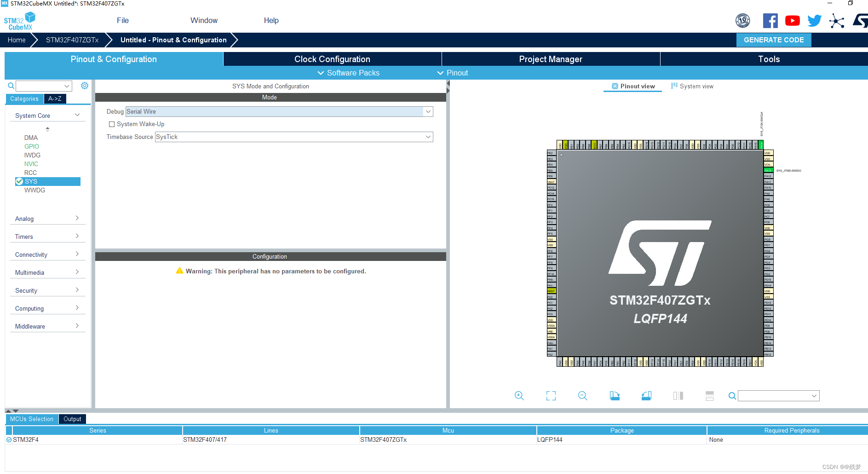This screenshot has height=474, width=868.
Task: Click the GENERATE CODE button
Action: click(774, 40)
